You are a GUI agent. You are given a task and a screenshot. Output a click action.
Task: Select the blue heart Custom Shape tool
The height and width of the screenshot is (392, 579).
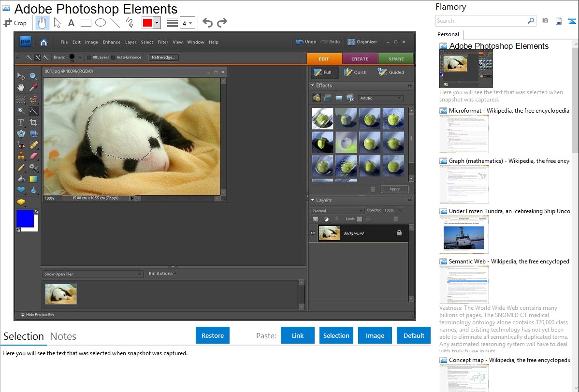(x=21, y=190)
